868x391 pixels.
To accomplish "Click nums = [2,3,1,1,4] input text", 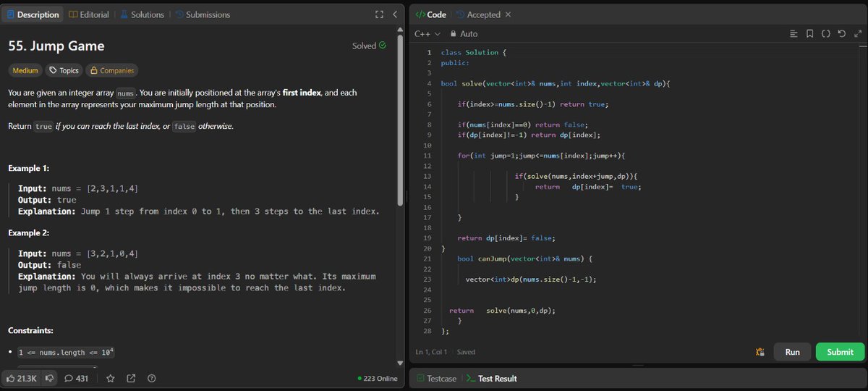I will [x=94, y=188].
